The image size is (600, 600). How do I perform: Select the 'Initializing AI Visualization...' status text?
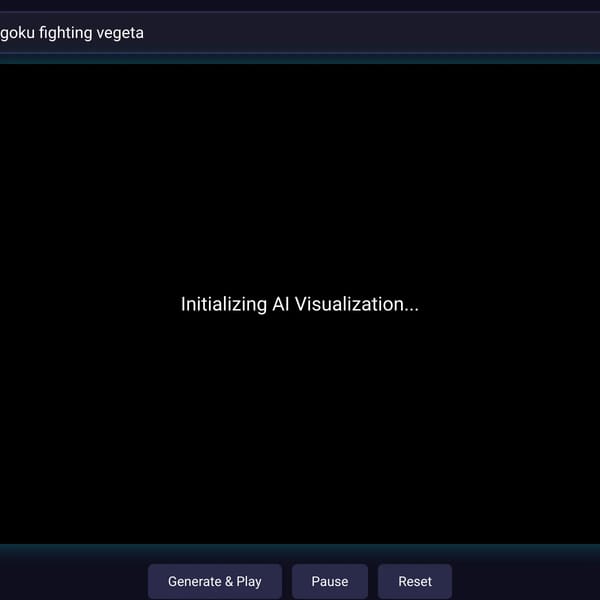[x=300, y=305]
